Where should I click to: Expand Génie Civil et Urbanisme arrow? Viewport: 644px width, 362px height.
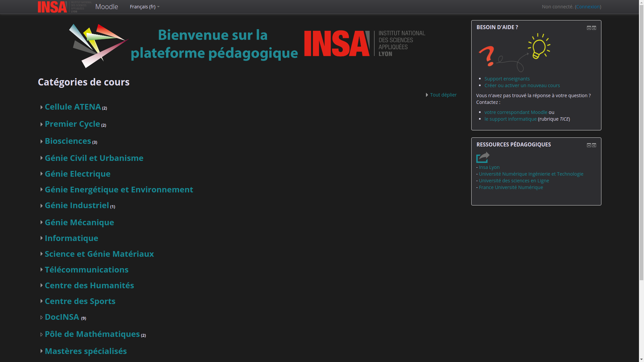[x=41, y=158]
